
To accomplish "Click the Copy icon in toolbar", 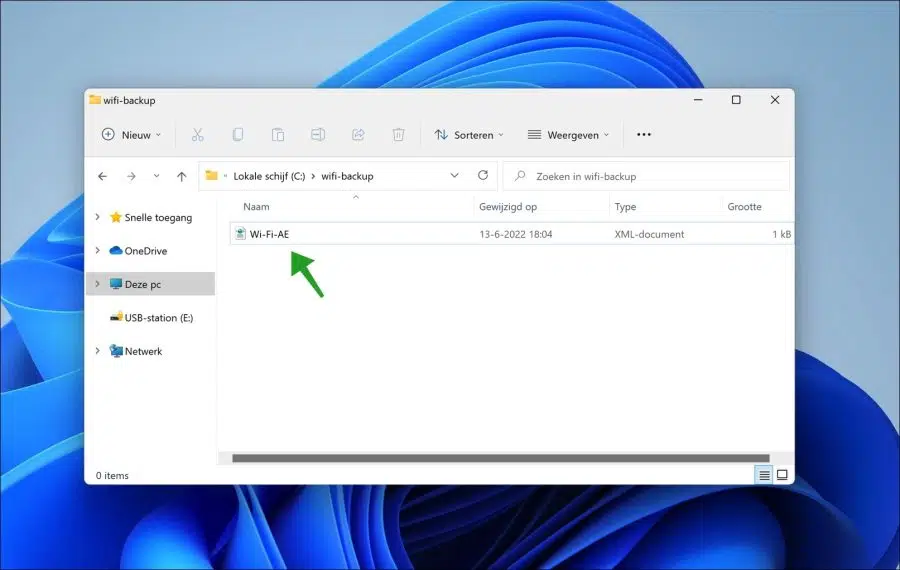I will 238,135.
